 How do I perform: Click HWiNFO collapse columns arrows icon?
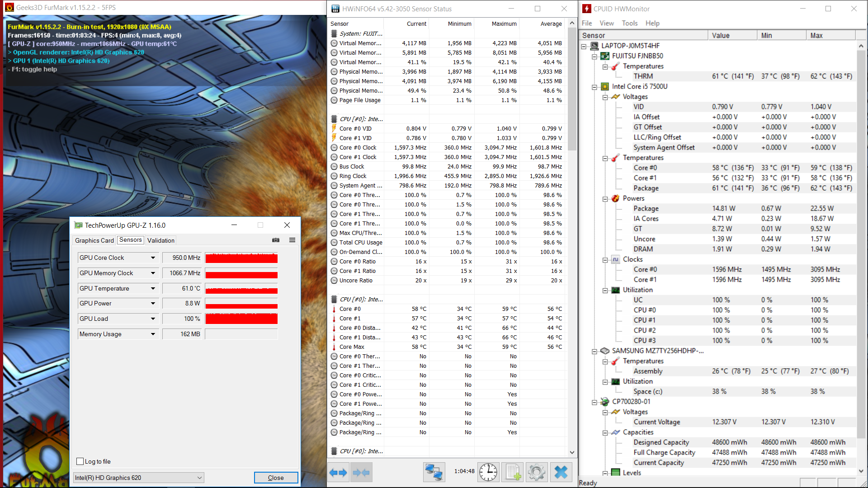pos(361,473)
